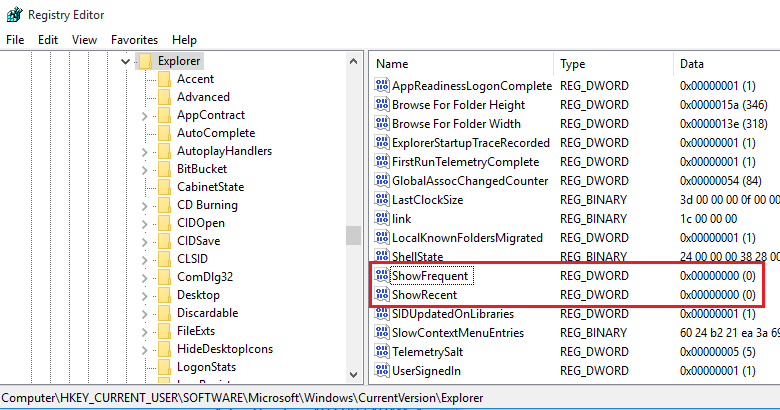The height and width of the screenshot is (410, 780).
Task: Open the Favorites menu
Action: pyautogui.click(x=134, y=40)
